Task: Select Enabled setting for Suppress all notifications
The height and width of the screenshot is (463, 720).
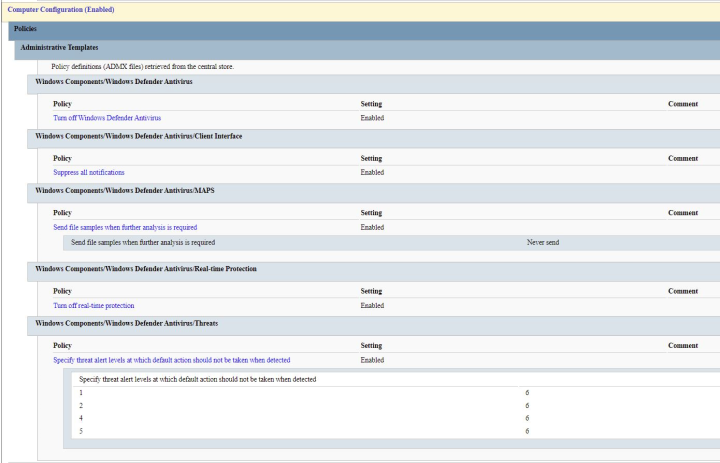Action: coord(372,173)
